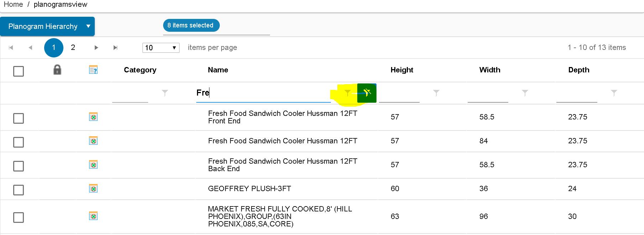Click the Category column filter funnel icon
Image resolution: width=644 pixels, height=235 pixels.
pos(165,93)
